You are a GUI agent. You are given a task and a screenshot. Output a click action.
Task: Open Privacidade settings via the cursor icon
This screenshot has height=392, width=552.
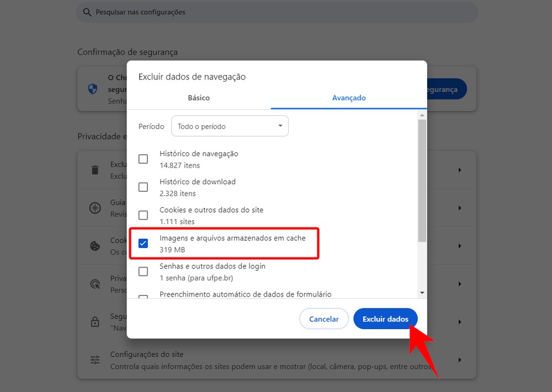point(94,283)
